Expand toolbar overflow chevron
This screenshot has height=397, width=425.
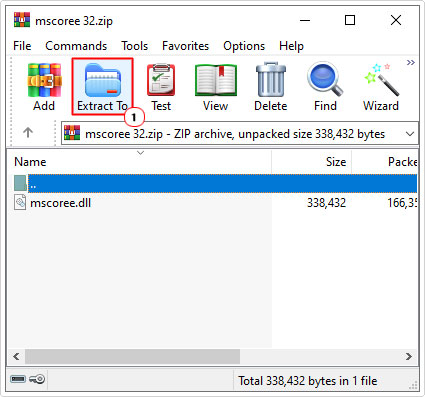(x=411, y=62)
